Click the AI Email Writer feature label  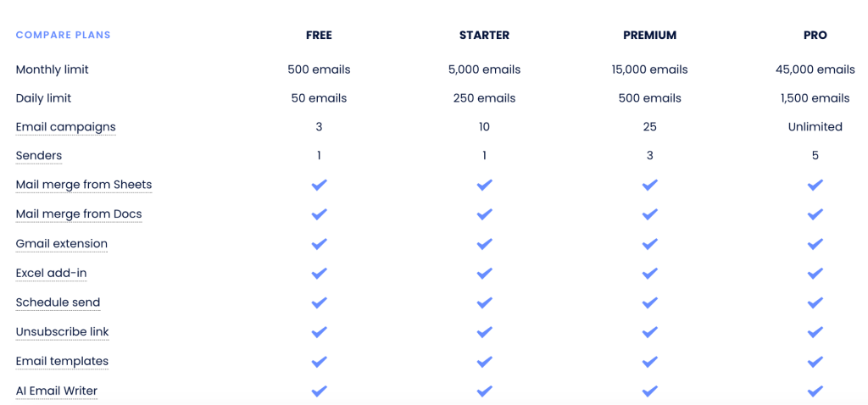(x=57, y=391)
